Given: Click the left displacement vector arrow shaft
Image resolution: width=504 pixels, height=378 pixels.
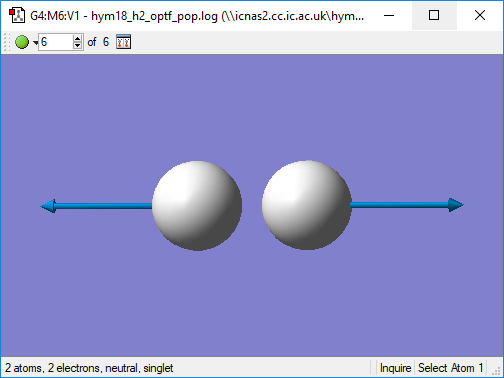Looking at the screenshot, I should (103, 206).
